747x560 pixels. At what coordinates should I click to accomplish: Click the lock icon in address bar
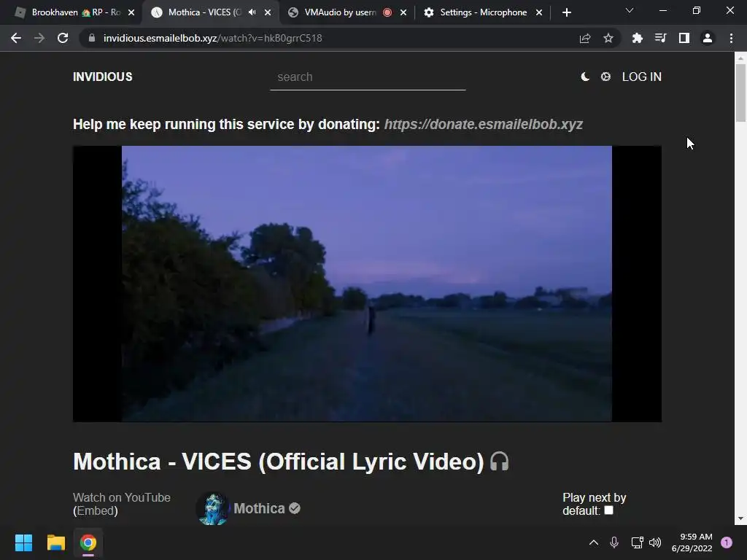click(x=92, y=38)
